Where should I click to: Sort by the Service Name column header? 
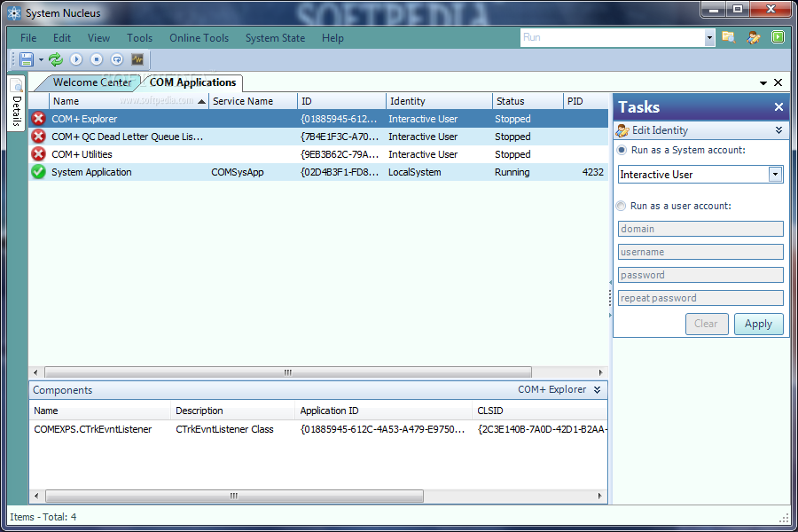click(253, 101)
